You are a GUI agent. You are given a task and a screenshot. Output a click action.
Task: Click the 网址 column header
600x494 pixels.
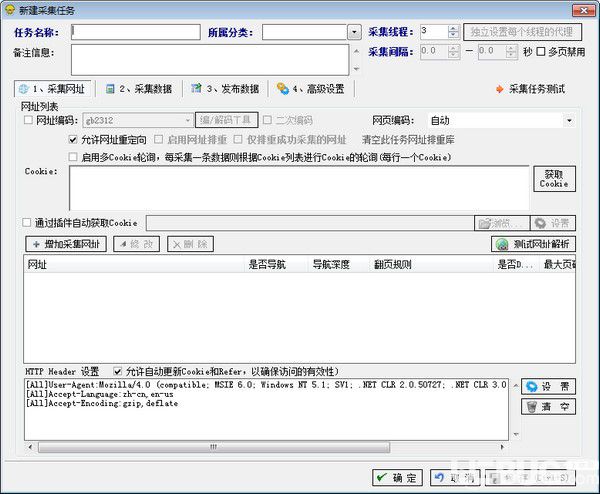pyautogui.click(x=134, y=264)
